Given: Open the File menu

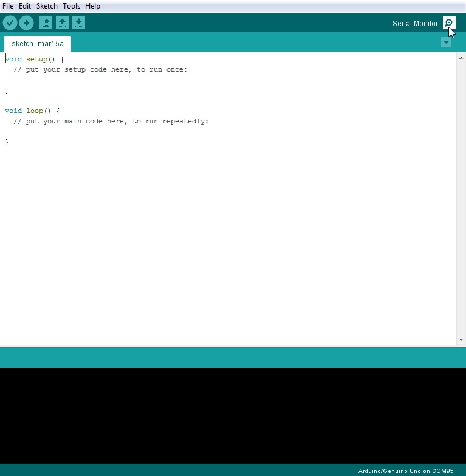Looking at the screenshot, I should pyautogui.click(x=8, y=6).
